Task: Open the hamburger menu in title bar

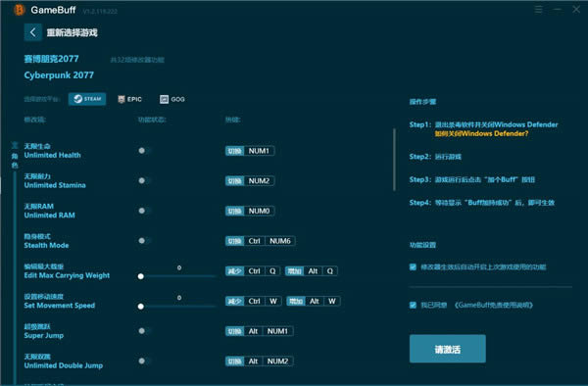Action: pyautogui.click(x=538, y=10)
